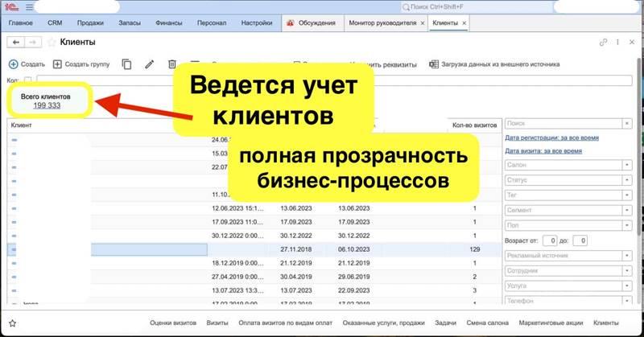Expand the Салон filter dropdown

point(626,164)
